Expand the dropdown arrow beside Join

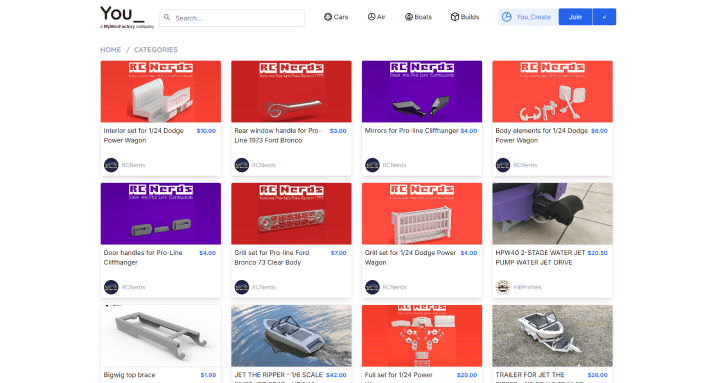click(x=604, y=17)
